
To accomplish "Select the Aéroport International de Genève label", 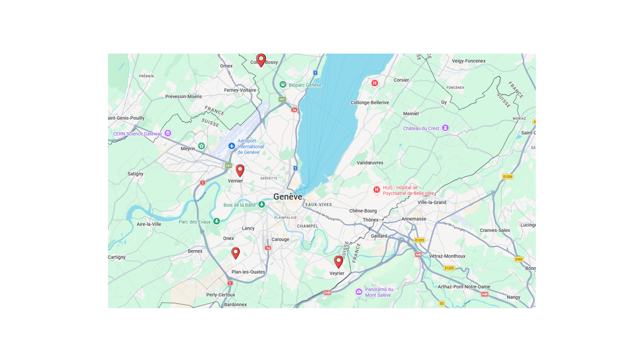I will (251, 146).
